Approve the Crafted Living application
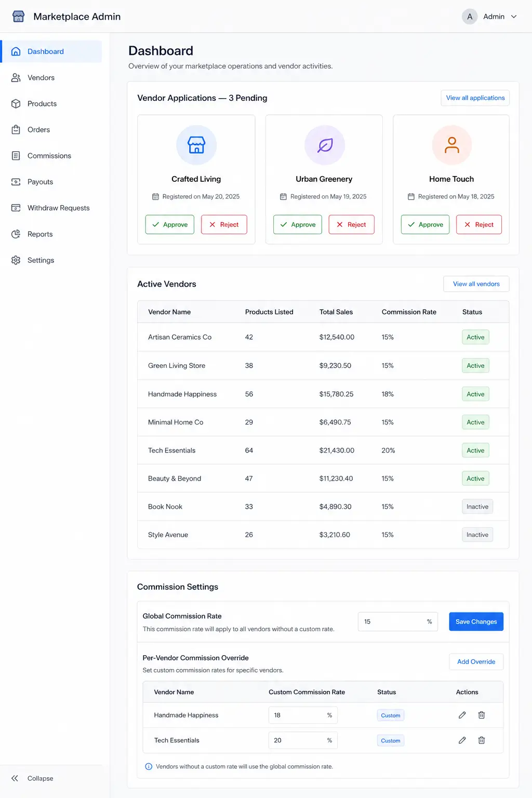532x798 pixels. click(170, 224)
